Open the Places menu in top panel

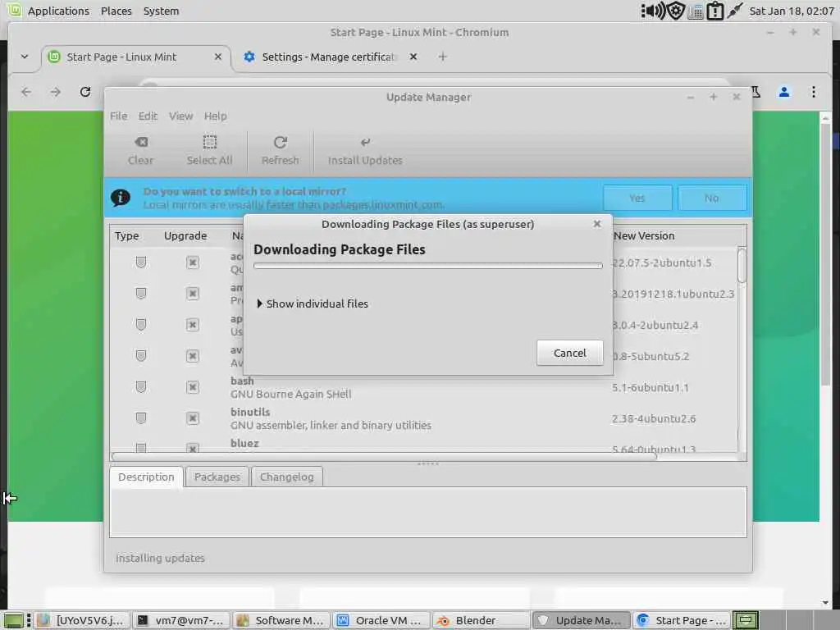tap(116, 11)
